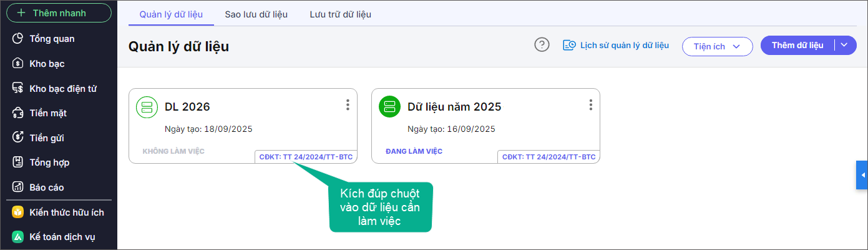
Task: Click the help question mark icon
Action: point(542,45)
